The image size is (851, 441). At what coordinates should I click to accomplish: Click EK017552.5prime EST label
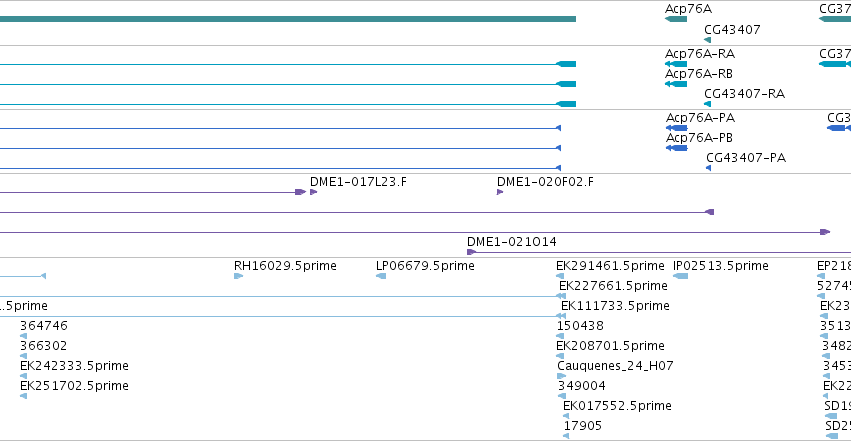point(617,406)
